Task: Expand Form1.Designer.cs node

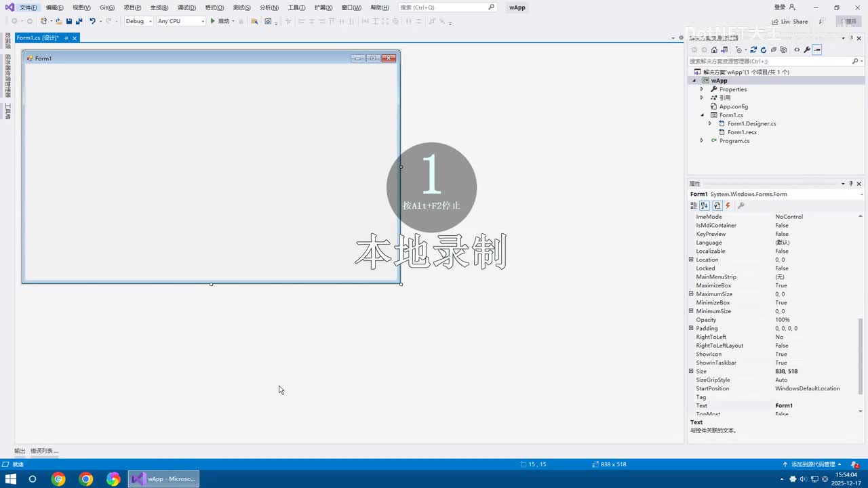Action: click(x=710, y=123)
